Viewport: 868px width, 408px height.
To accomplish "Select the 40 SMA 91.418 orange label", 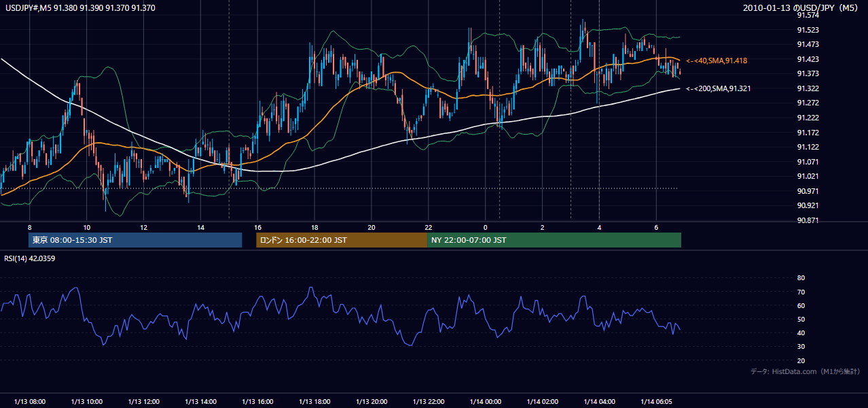I will [717, 61].
